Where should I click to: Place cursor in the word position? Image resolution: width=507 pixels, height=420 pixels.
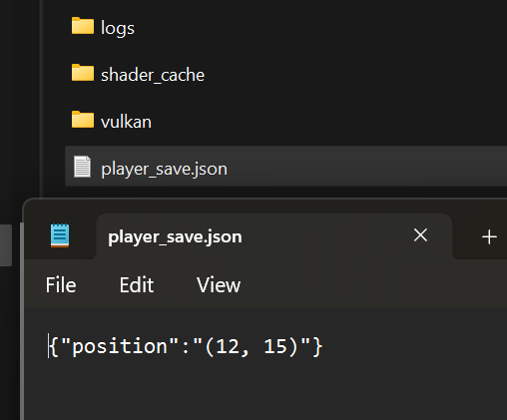(x=120, y=346)
